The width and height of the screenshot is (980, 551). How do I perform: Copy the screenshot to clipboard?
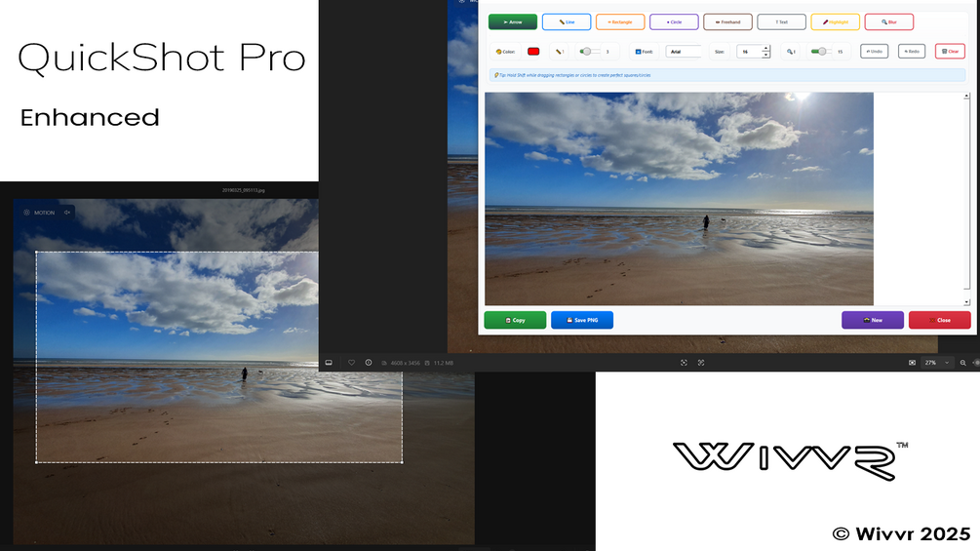pyautogui.click(x=515, y=320)
